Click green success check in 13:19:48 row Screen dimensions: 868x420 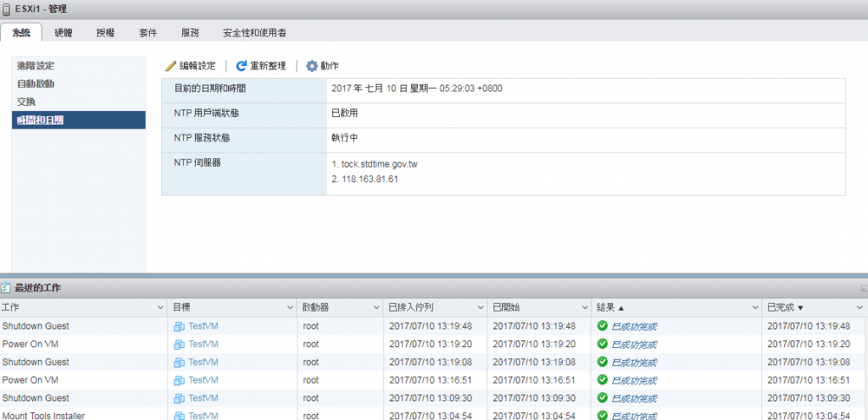click(x=603, y=326)
